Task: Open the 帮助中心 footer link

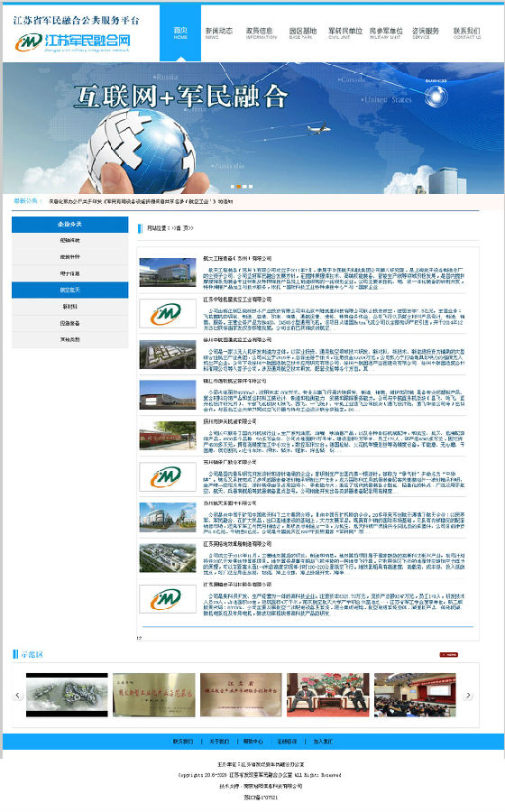Action: (253, 742)
